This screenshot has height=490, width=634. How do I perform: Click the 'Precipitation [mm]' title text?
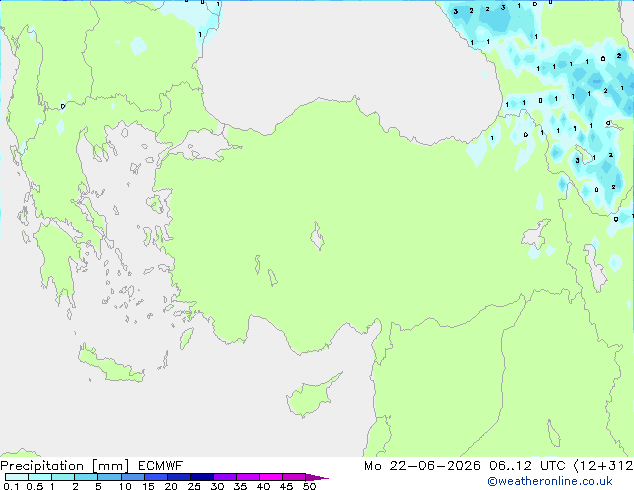point(65,466)
